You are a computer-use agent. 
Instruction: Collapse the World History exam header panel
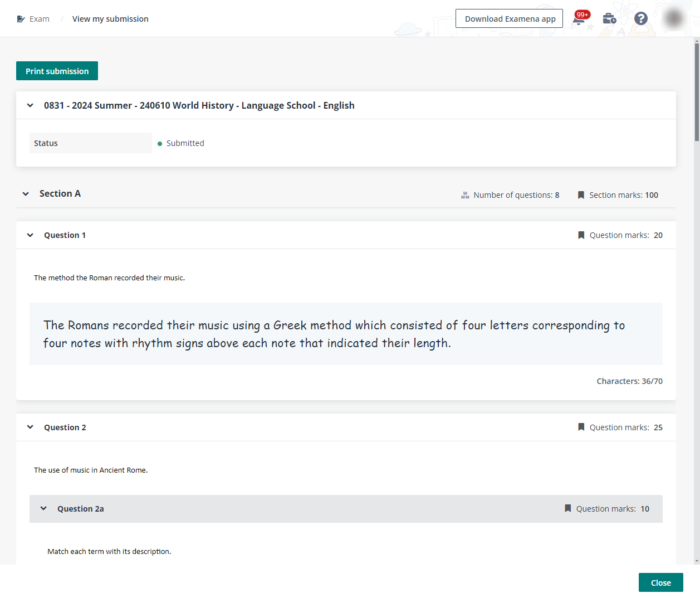coord(30,105)
